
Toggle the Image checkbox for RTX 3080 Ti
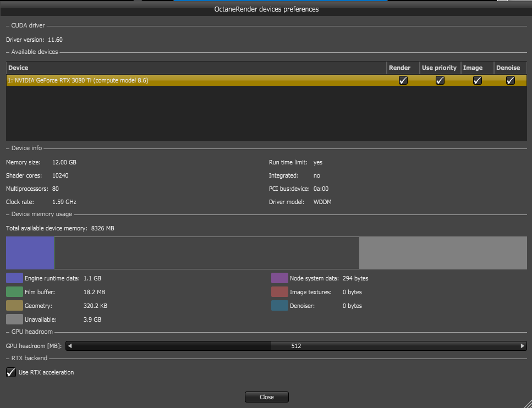[x=478, y=80]
